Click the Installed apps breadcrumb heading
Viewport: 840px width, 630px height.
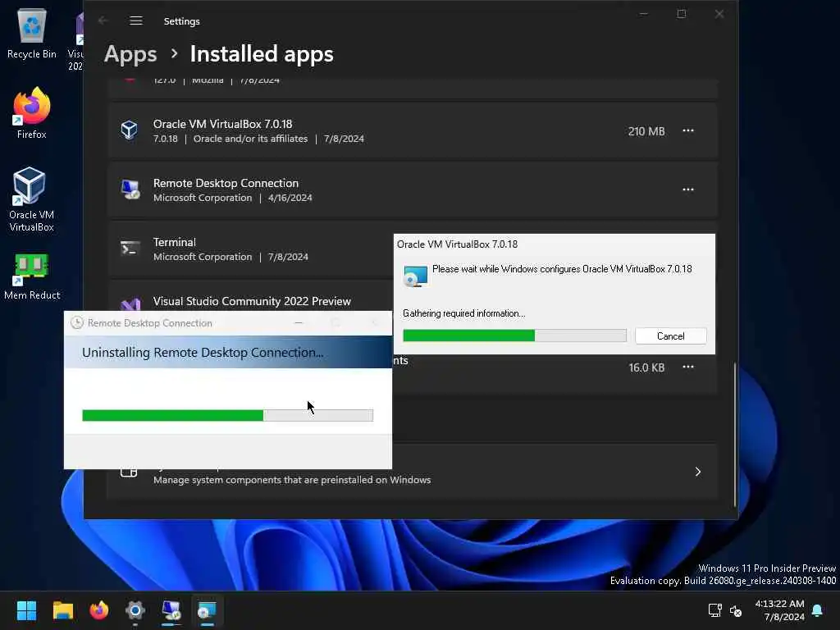pyautogui.click(x=262, y=54)
